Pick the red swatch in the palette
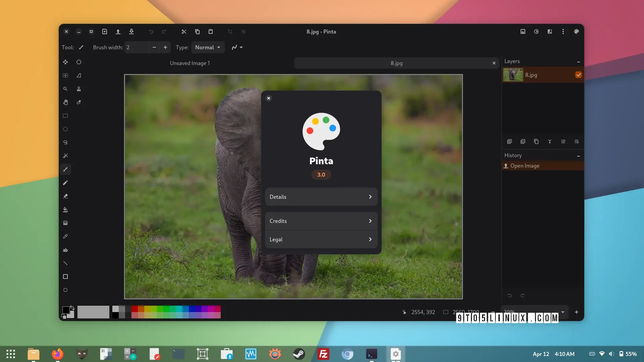The image size is (644, 362). point(135,309)
